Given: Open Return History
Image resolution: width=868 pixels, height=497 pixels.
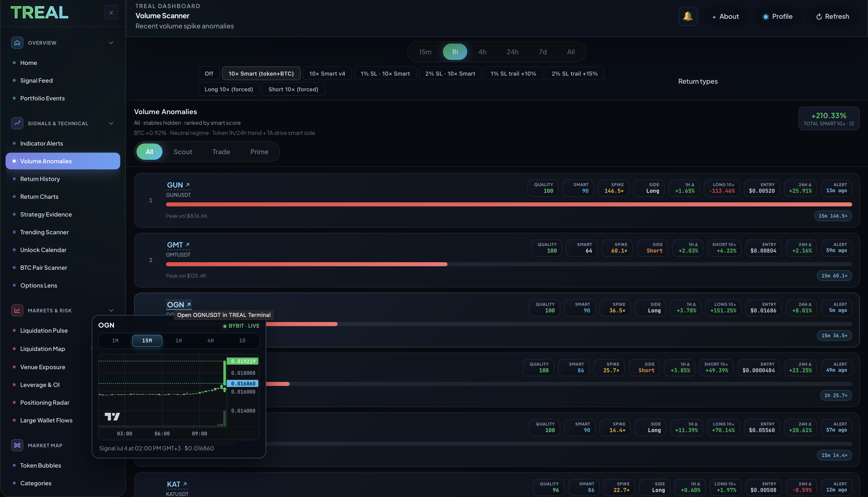Looking at the screenshot, I should tap(63, 179).
